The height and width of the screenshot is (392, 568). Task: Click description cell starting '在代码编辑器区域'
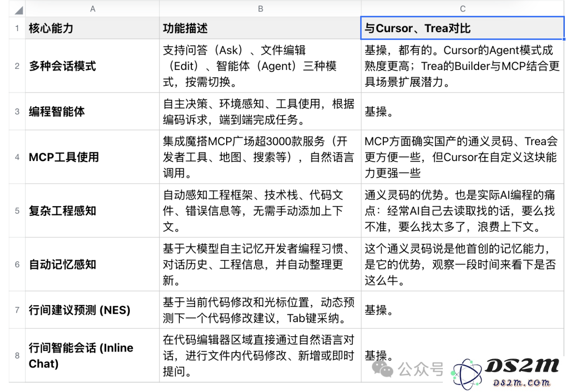(x=260, y=355)
